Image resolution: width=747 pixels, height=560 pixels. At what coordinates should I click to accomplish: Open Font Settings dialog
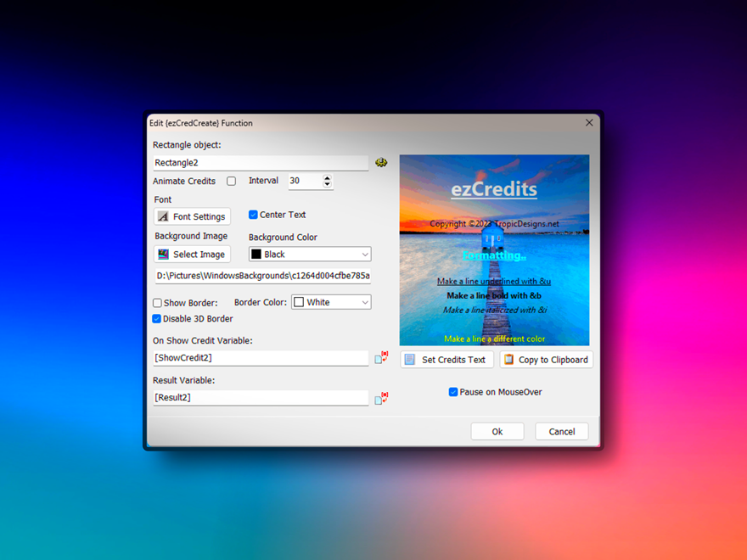[x=192, y=216]
